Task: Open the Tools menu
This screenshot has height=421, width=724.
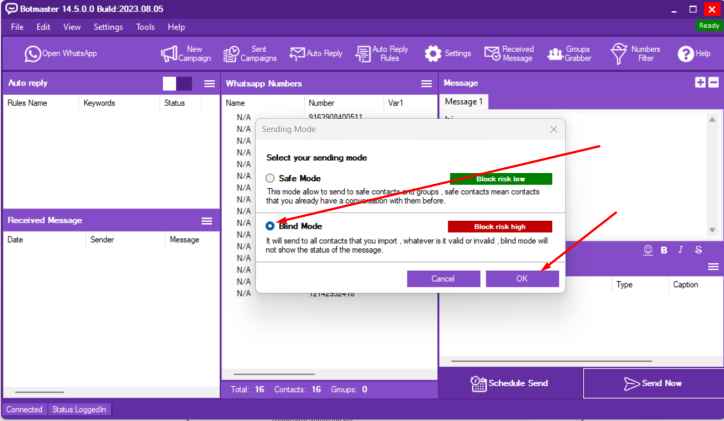Action: tap(145, 26)
